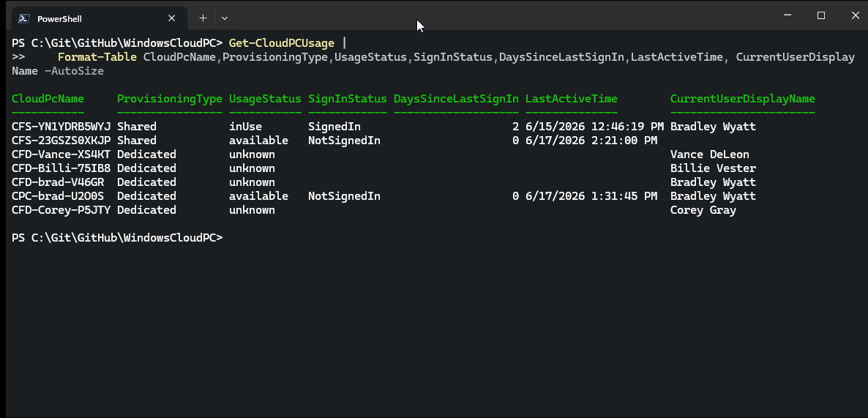868x418 pixels.
Task: Click the bottom PS prompt line
Action: click(117, 237)
